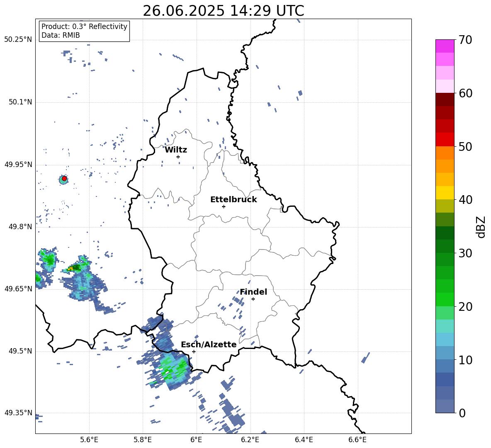Pick the yellow swatch just above 40 dBZ

coord(445,193)
